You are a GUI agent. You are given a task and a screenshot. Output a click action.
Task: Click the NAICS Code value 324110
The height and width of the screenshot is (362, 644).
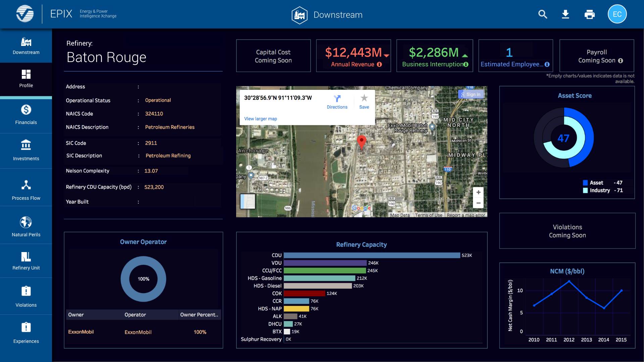(x=154, y=114)
